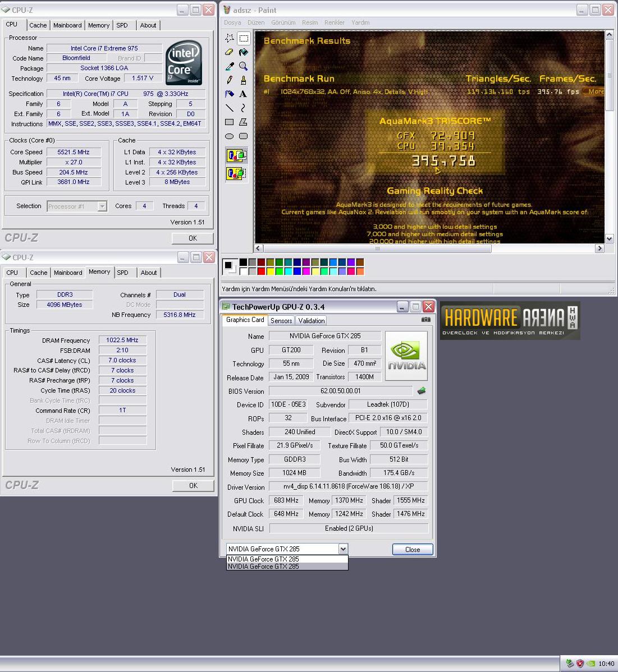Click the red shield tray icon
This screenshot has width=618, height=672.
click(580, 664)
